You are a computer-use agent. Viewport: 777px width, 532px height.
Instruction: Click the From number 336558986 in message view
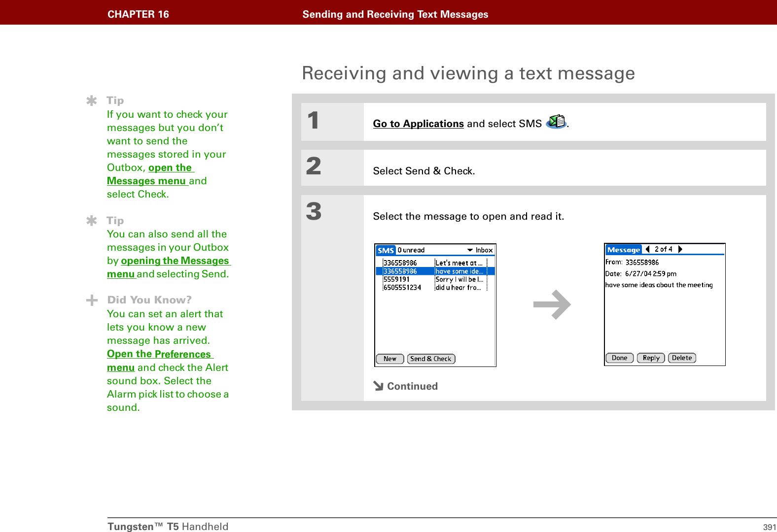pos(642,263)
